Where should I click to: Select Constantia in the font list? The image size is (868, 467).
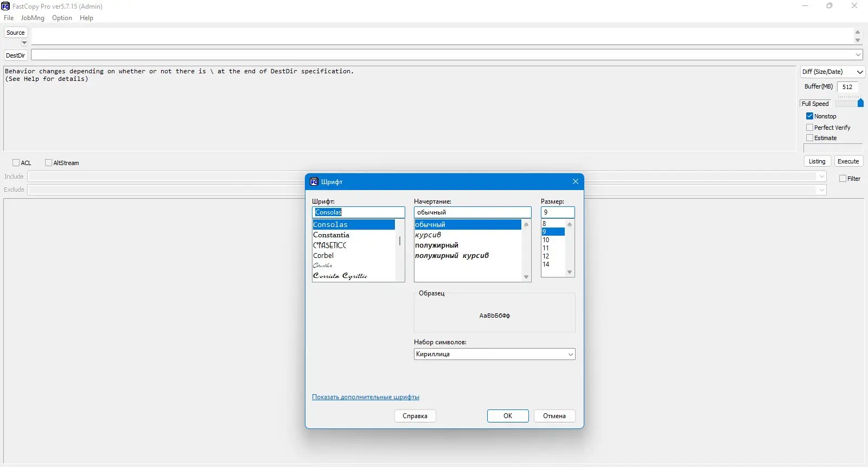tap(354, 235)
